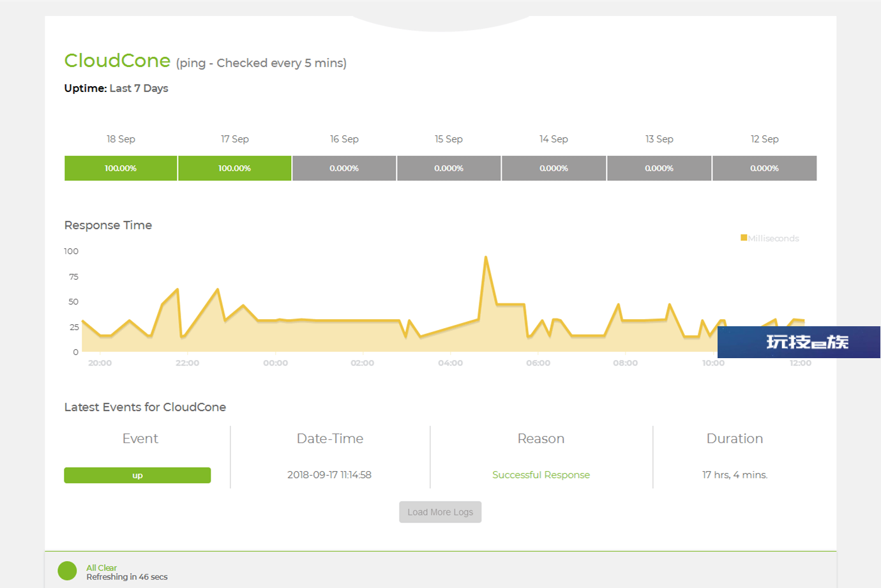Click the CloudCone title heading
The height and width of the screenshot is (588, 881).
coord(117,61)
